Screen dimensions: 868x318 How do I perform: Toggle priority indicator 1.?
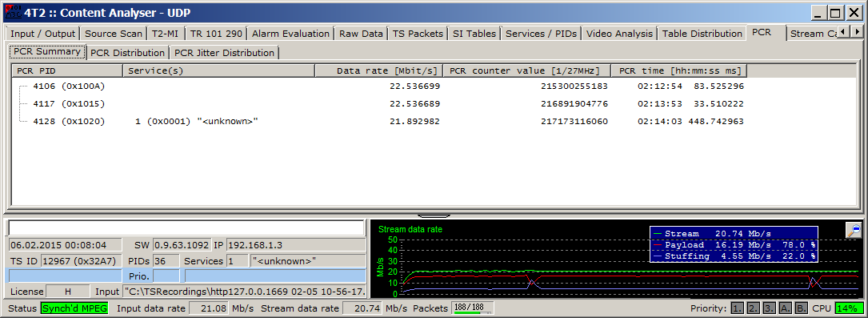[x=738, y=308]
